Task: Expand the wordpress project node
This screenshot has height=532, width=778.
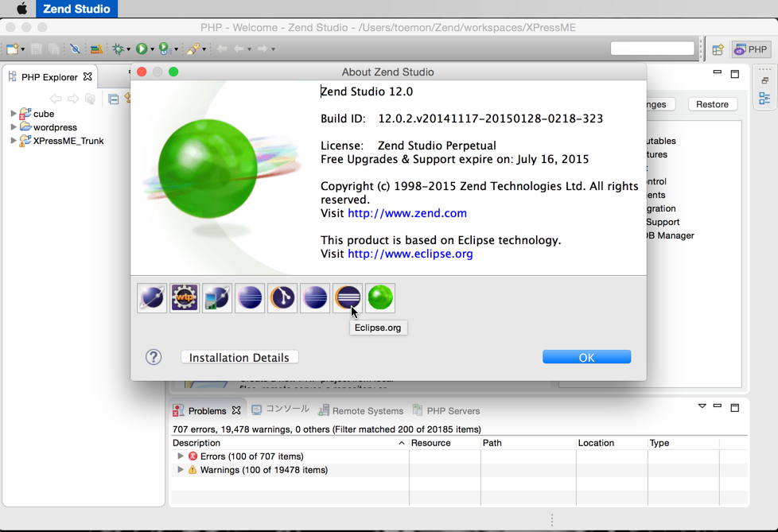Action: (14, 127)
